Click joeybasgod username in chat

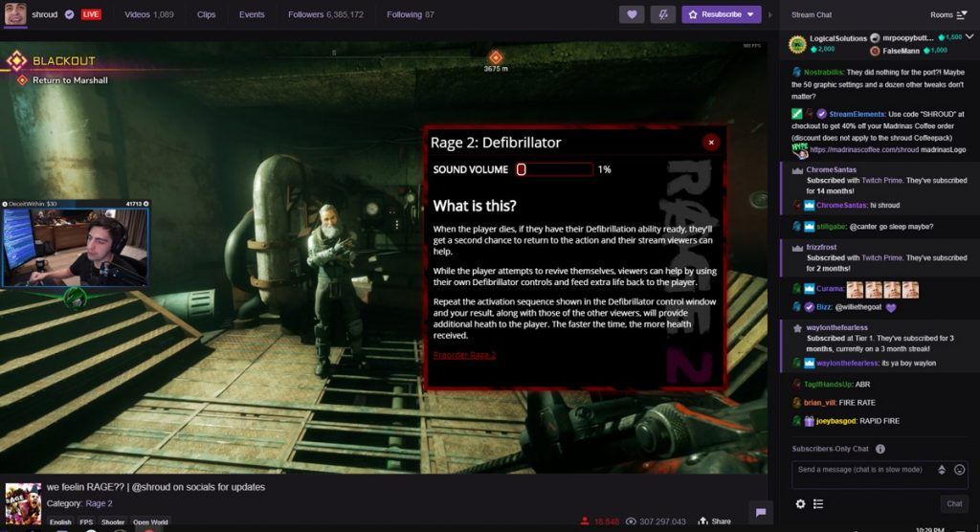tap(835, 421)
